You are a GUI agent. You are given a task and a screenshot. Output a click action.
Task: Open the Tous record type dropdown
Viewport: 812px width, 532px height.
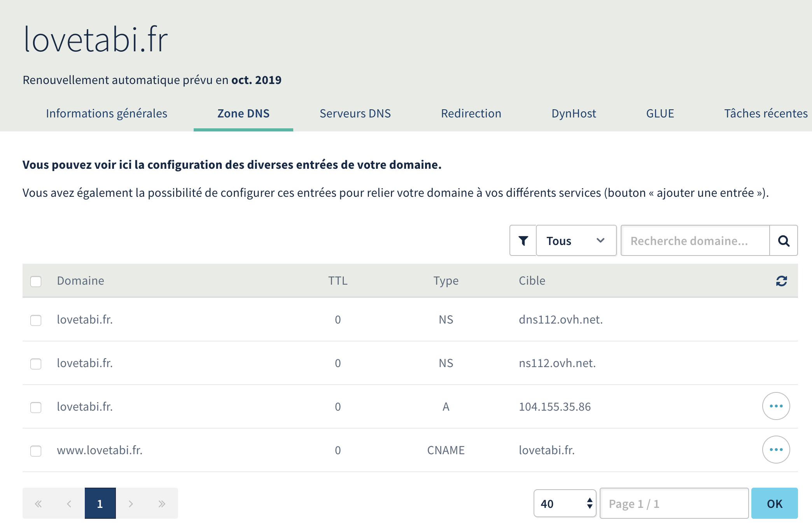pos(576,241)
